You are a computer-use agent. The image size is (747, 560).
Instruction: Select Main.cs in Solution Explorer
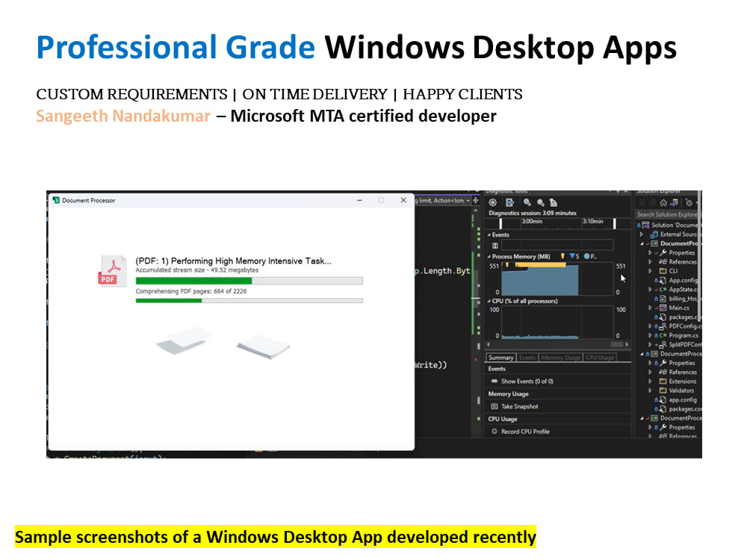[x=679, y=307]
